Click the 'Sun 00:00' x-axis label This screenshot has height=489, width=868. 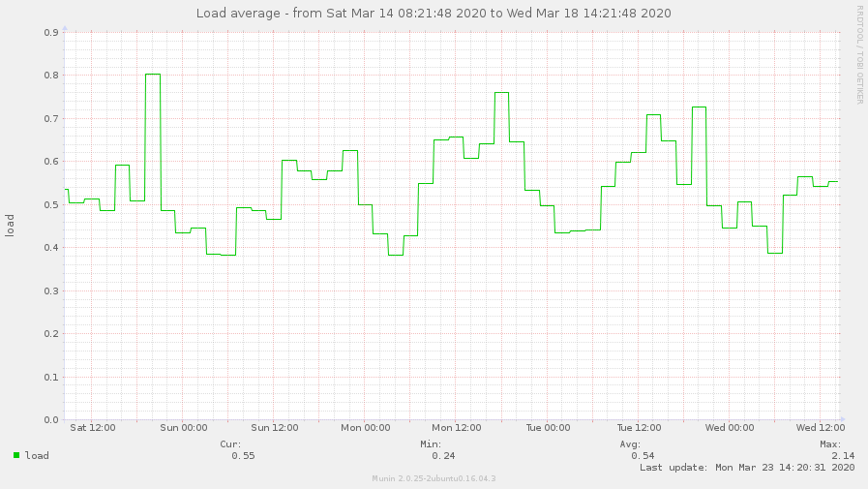point(184,428)
